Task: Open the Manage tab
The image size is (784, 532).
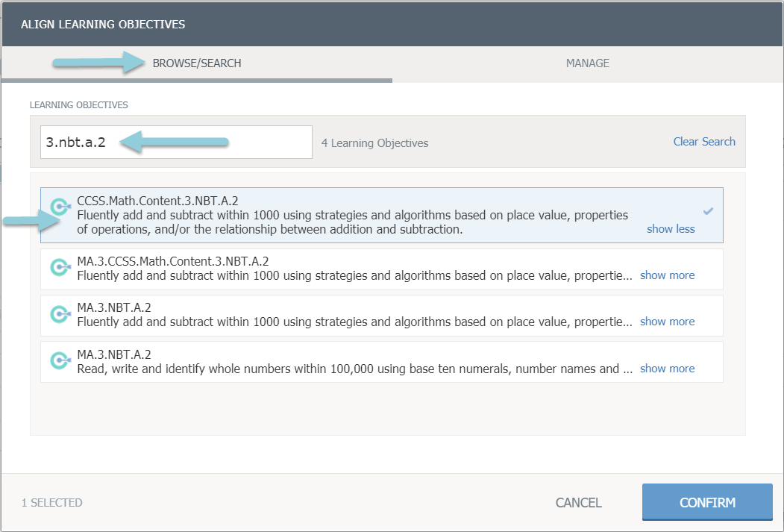Action: (x=587, y=63)
